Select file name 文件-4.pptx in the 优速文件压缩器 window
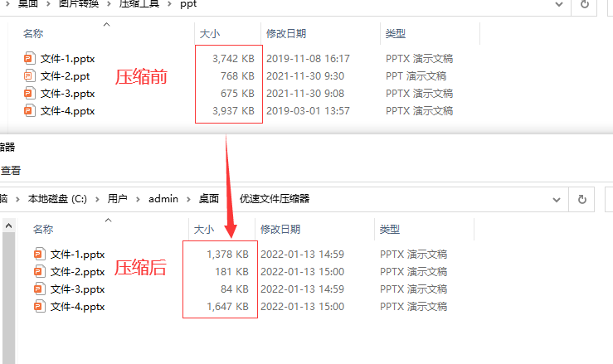This screenshot has width=613, height=364. 77,307
